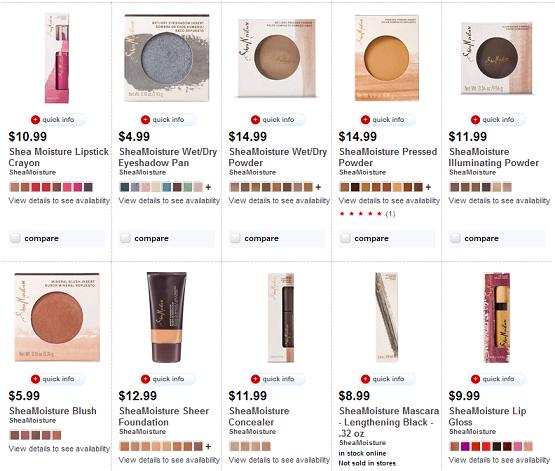This screenshot has height=471, width=555.
Task: Click the SheaMoisture Blush product image
Action: [57, 317]
